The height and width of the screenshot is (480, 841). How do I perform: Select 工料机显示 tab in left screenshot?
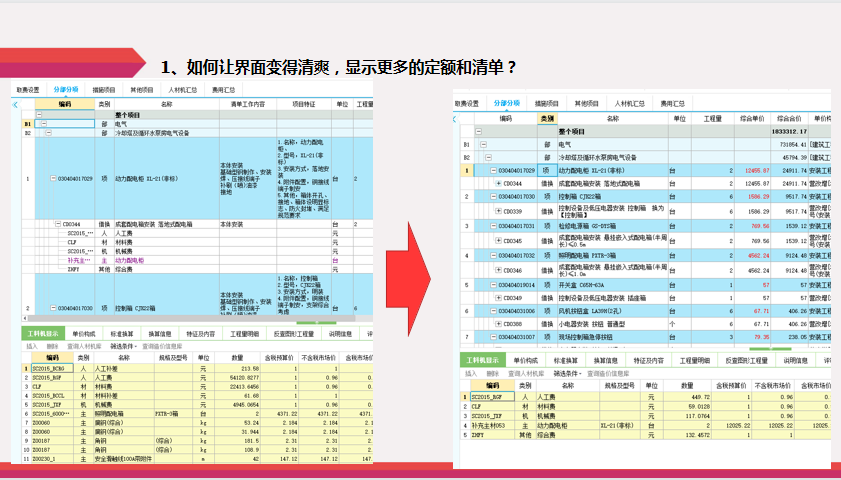[x=43, y=334]
